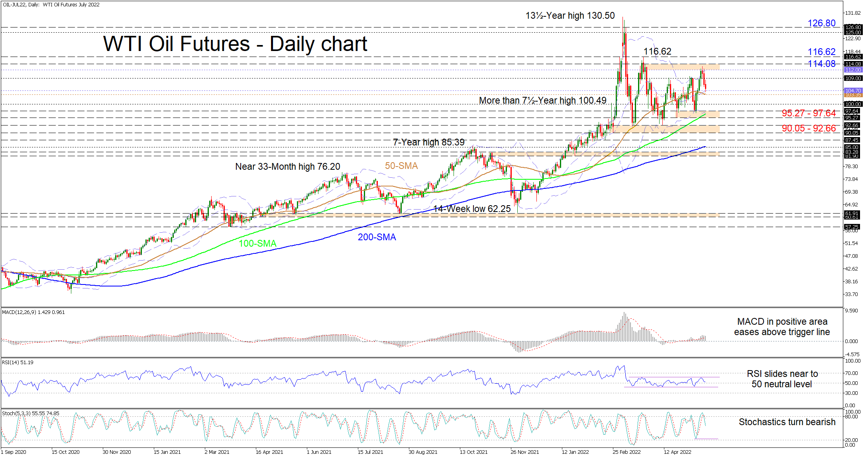This screenshot has width=868, height=457.
Task: Click the Stoch(5,3,3) indicator header
Action: 30,414
